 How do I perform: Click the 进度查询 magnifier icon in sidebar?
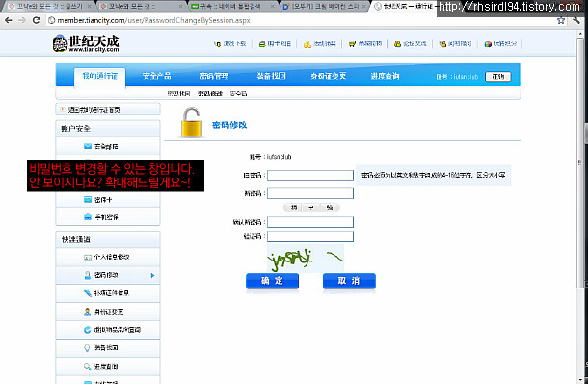88,367
